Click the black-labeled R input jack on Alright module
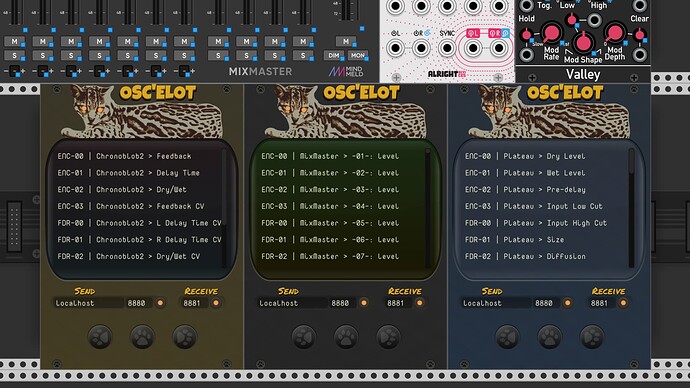This screenshot has height=388, width=690. [x=421, y=48]
